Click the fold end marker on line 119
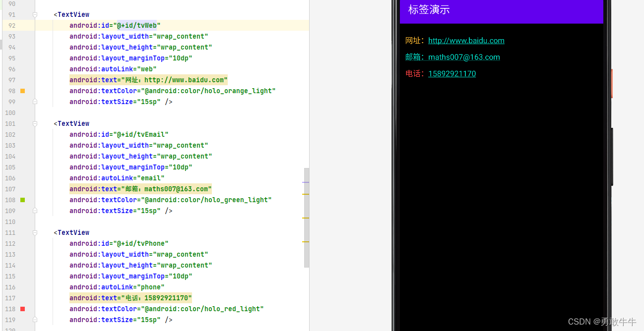 point(35,320)
